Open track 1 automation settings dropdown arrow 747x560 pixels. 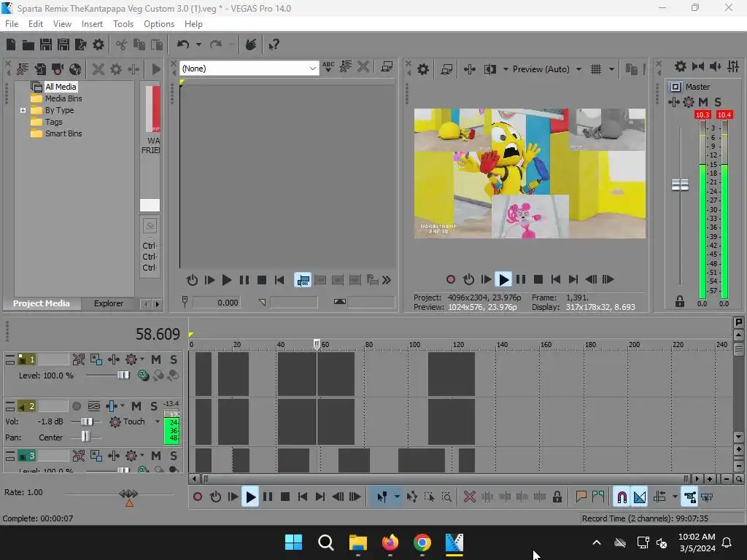click(142, 359)
